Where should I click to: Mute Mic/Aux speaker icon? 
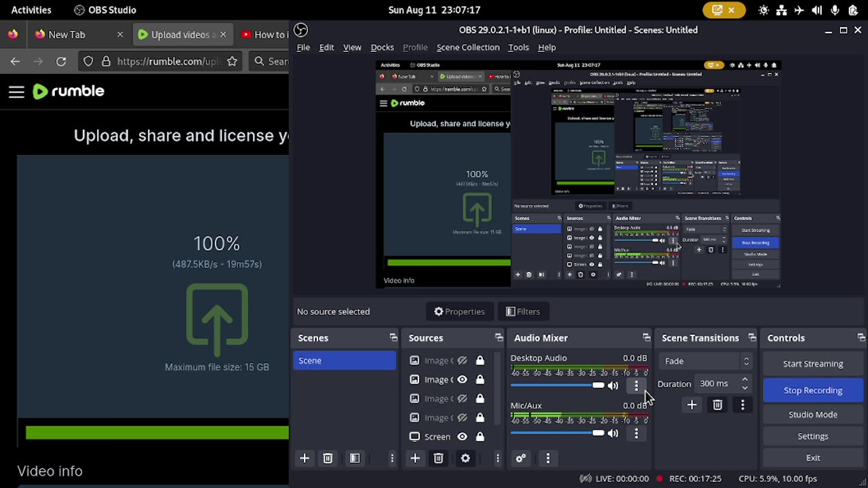(613, 433)
